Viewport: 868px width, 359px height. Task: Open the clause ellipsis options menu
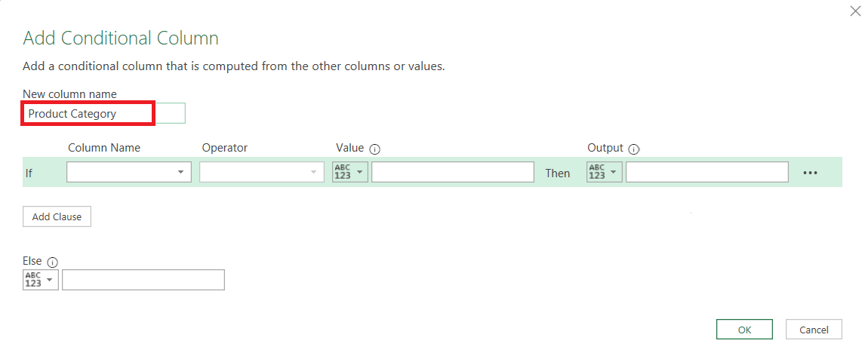810,173
